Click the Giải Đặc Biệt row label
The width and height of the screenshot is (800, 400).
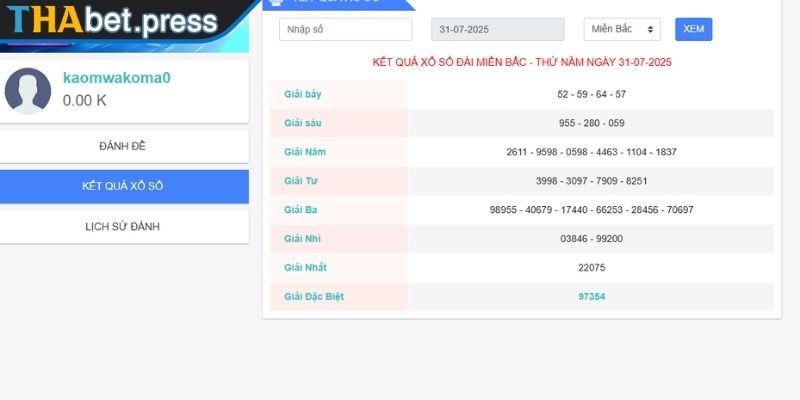(x=314, y=297)
